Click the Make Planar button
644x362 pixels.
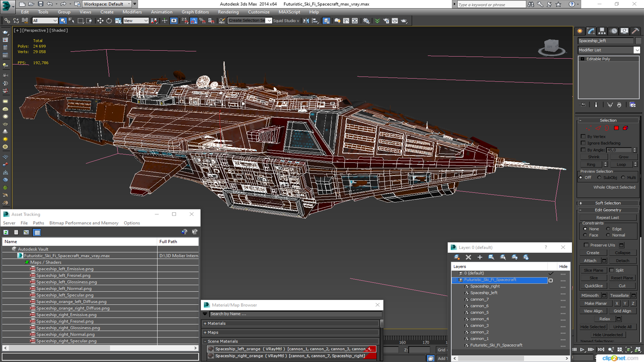pos(595,303)
